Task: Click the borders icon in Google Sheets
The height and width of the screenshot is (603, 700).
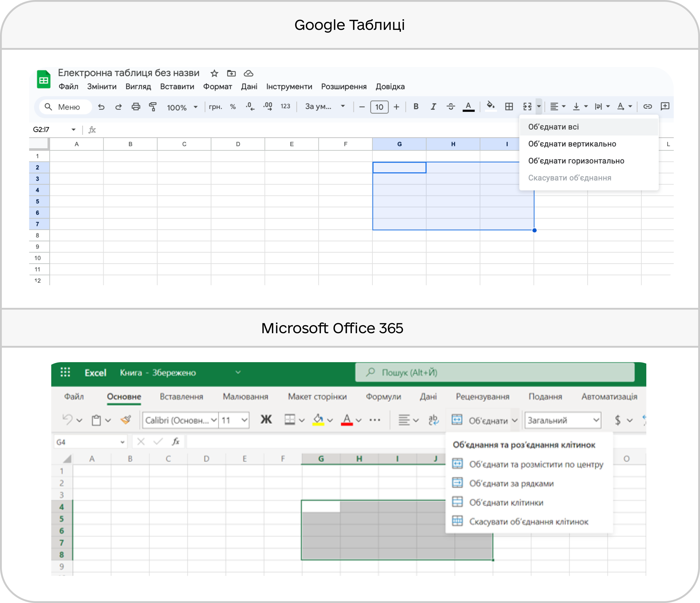Action: (x=509, y=107)
